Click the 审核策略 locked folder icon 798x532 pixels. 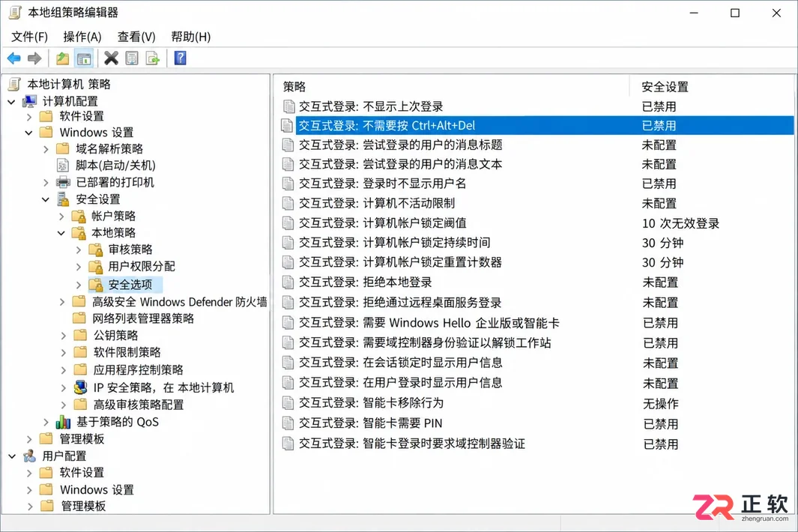(96, 250)
